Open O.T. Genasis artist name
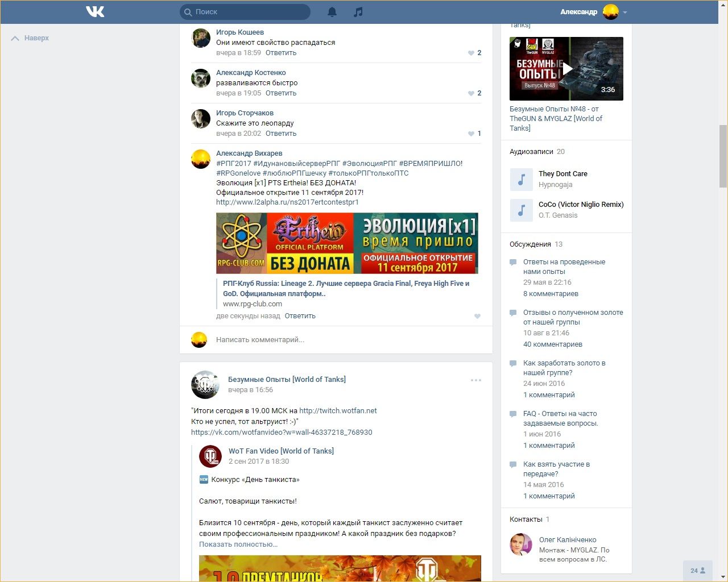The height and width of the screenshot is (582, 728). [x=558, y=215]
